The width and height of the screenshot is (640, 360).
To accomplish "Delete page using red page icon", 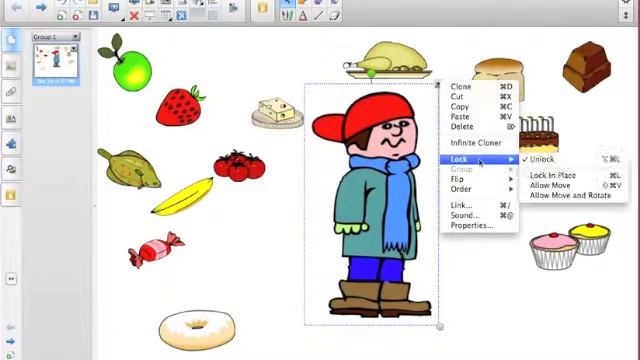I will point(77,16).
